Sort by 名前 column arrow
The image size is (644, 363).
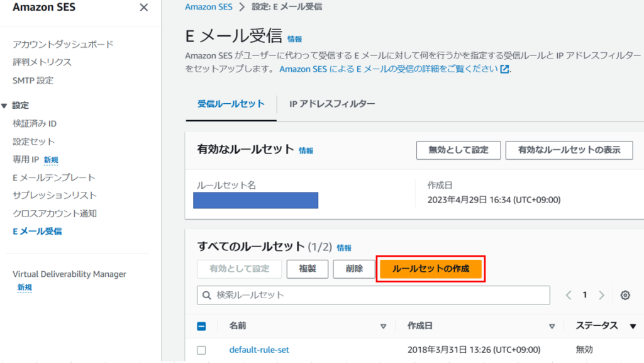[383, 327]
